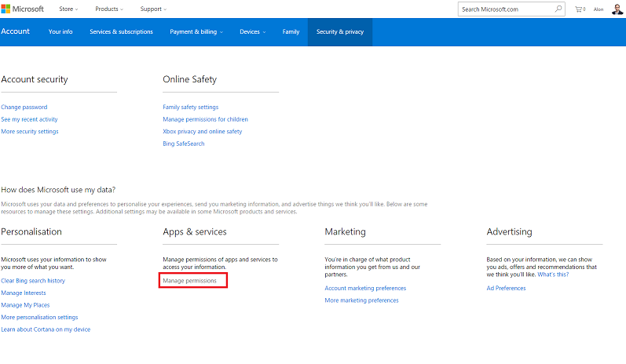Viewport: 626px width, 364px height.
Task: Click the Change password link
Action: coord(24,107)
